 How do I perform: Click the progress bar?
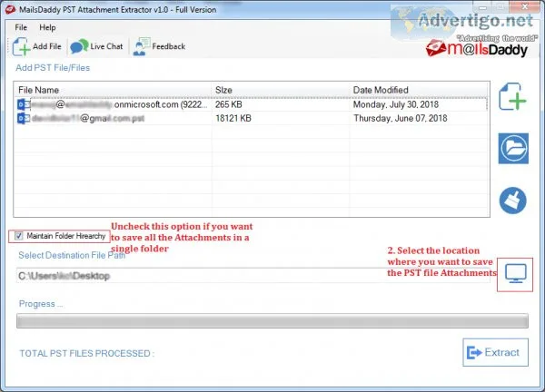[272, 321]
